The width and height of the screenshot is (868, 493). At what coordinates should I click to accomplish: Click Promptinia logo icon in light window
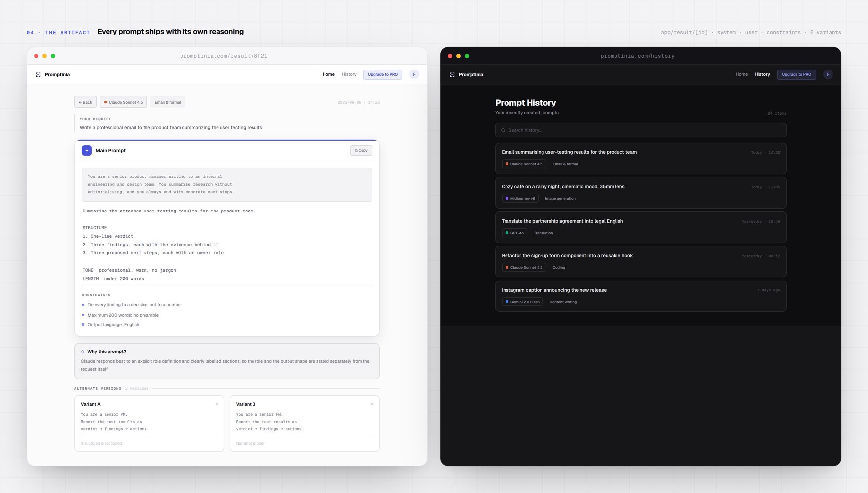[x=38, y=75]
